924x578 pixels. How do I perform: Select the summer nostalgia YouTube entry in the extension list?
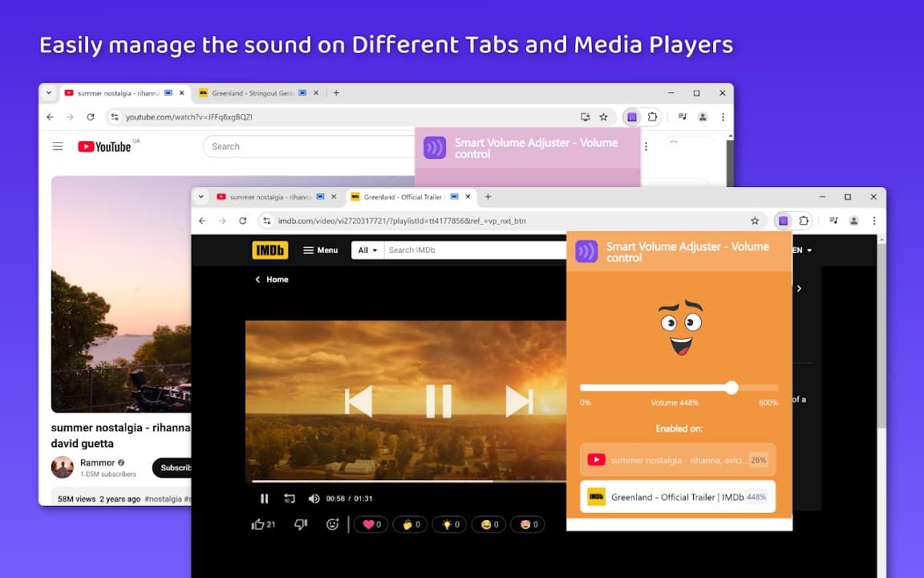coord(678,459)
